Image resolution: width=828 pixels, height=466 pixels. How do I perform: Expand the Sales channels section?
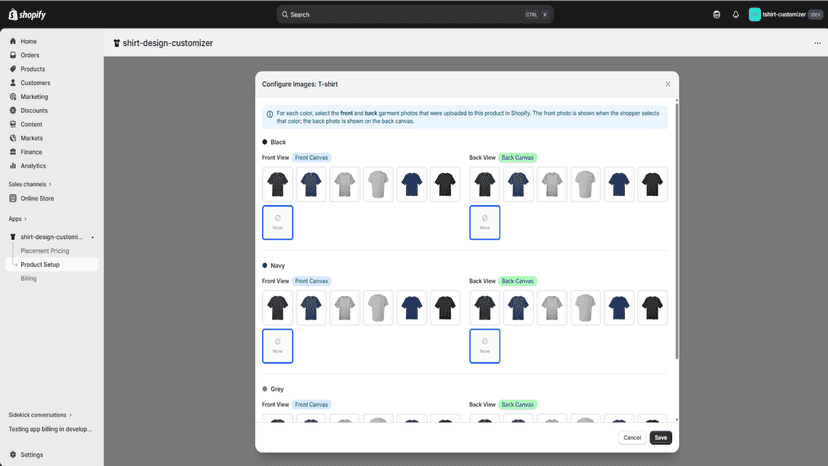tap(30, 184)
